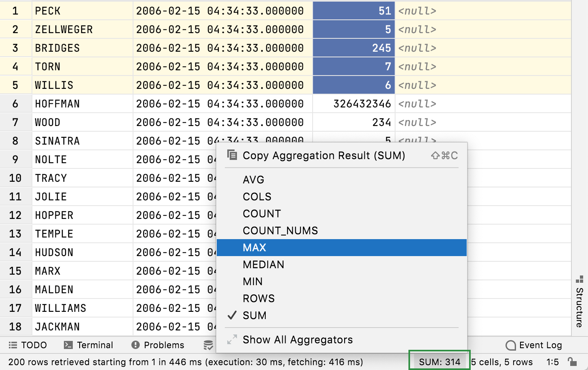This screenshot has height=370, width=588.
Task: Select COUNT aggregator
Action: 342,214
